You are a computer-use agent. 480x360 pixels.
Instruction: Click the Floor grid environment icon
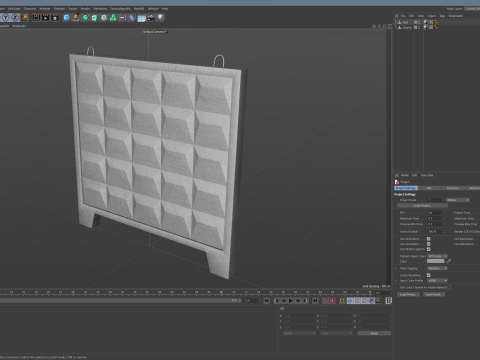[x=141, y=18]
